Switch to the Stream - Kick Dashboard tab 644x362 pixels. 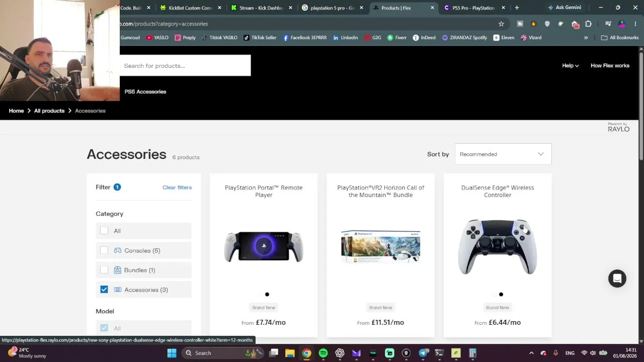tap(262, 8)
